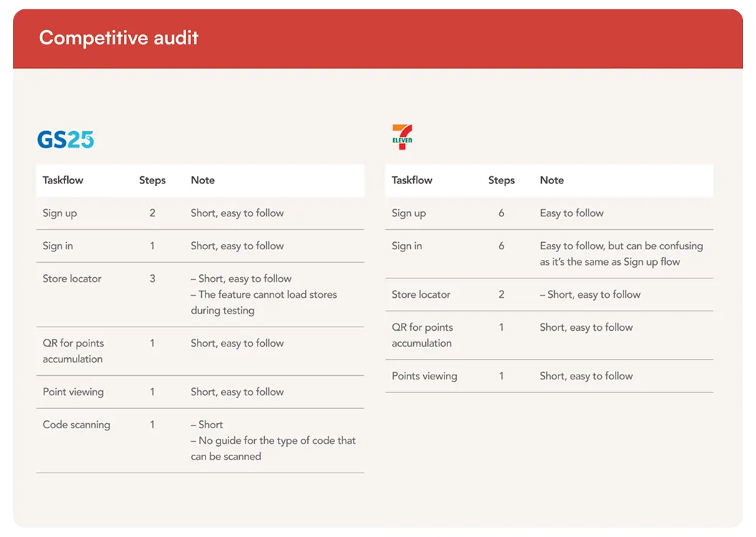Click steps value 3 for GS25 Store locator

click(x=152, y=279)
